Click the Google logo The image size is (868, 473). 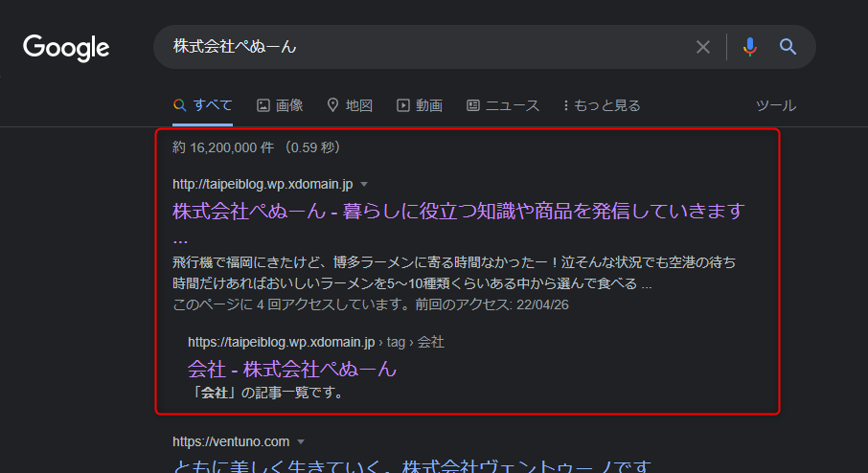click(66, 48)
